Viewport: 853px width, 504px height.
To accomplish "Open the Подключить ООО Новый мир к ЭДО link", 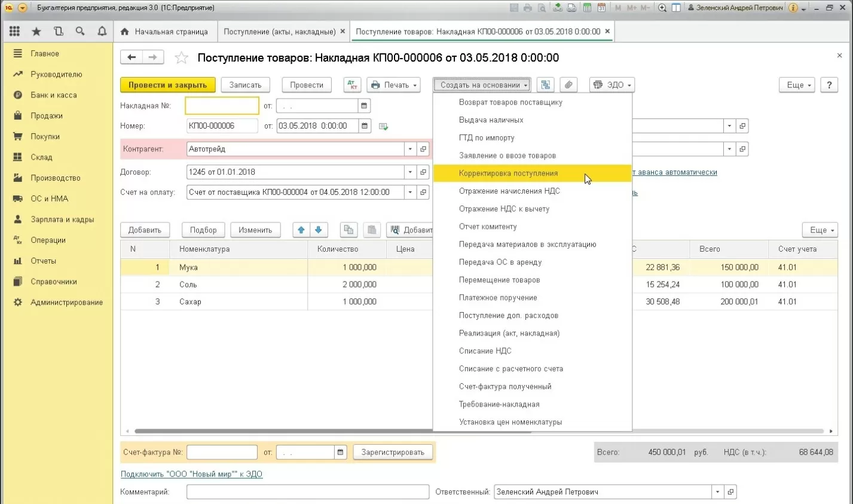I will [x=191, y=474].
